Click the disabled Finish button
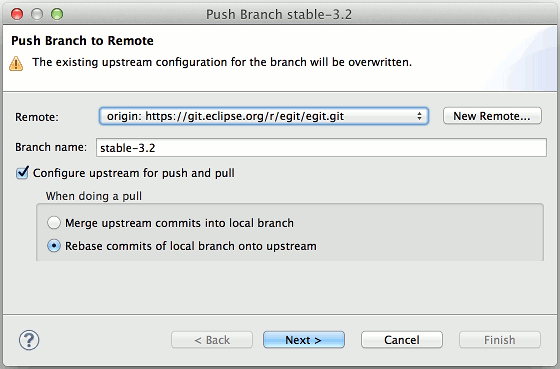This screenshot has width=560, height=369. (500, 340)
